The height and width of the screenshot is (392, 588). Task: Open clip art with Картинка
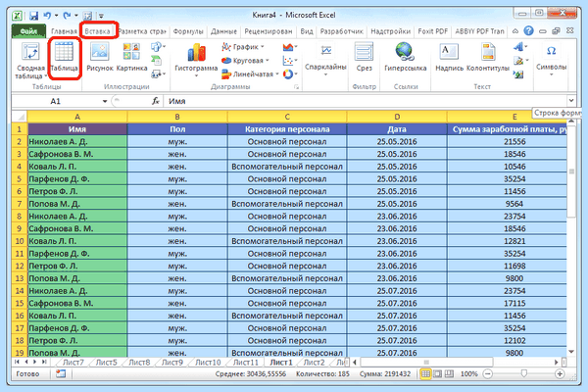point(131,58)
